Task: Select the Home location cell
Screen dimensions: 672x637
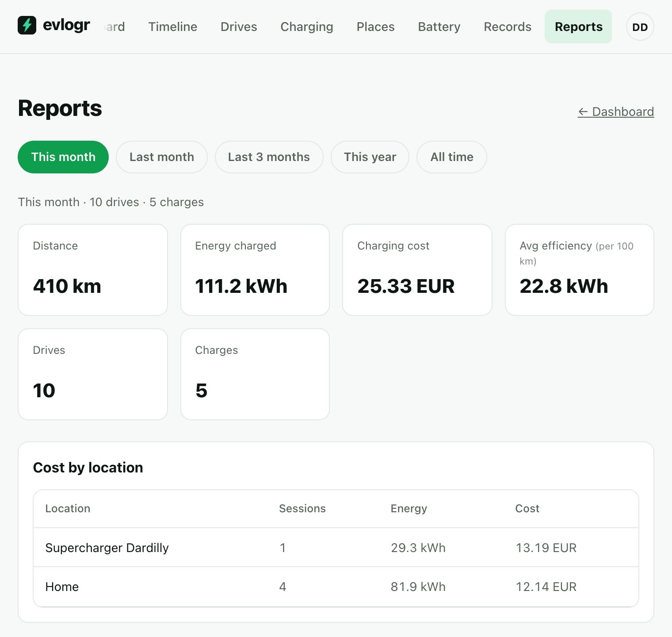Action: click(62, 587)
